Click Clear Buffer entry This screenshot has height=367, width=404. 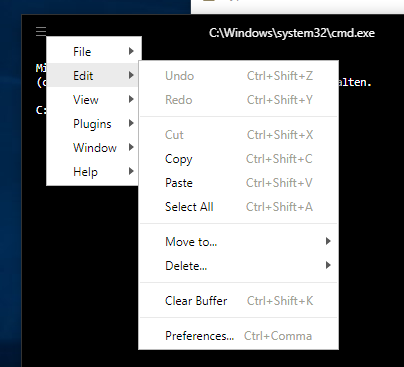pyautogui.click(x=239, y=301)
